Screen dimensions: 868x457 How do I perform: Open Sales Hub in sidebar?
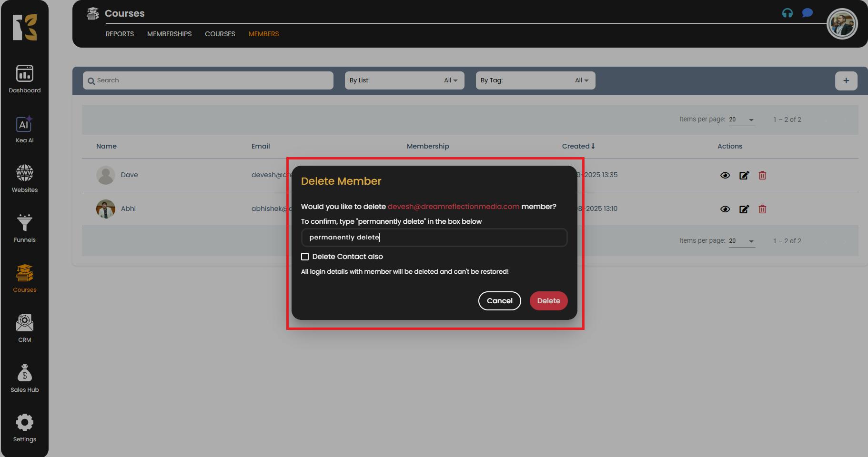(x=24, y=378)
